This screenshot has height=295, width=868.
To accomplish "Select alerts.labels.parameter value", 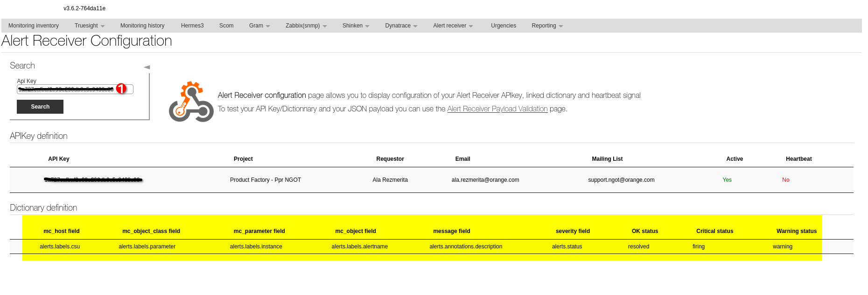I will [x=147, y=247].
